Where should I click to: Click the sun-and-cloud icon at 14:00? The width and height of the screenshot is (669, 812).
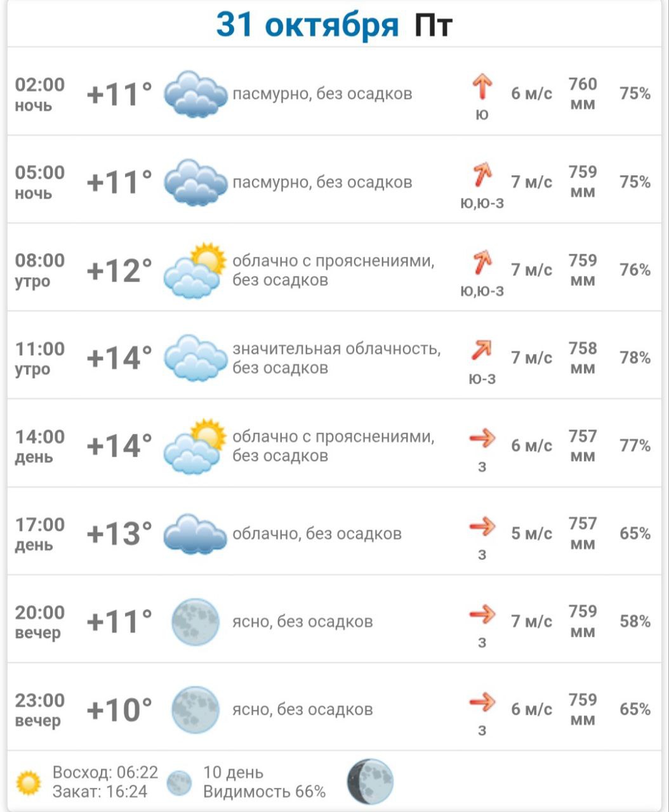(x=195, y=446)
